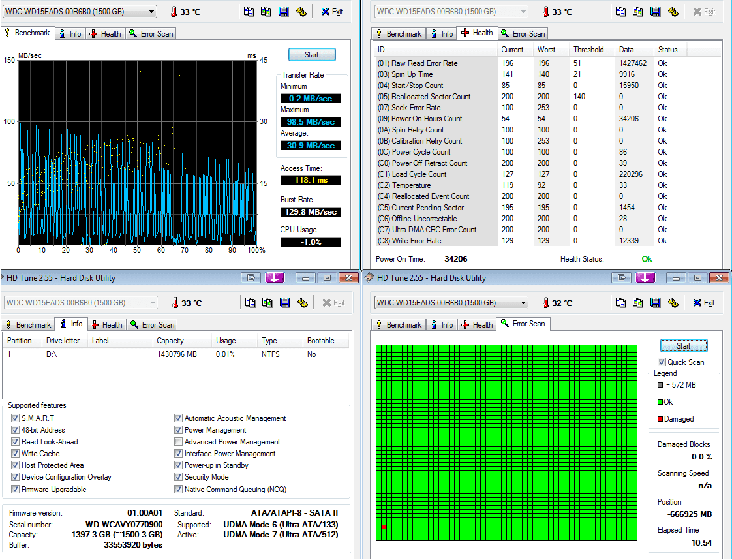Copy text info icon in Health window toolbar
The height and width of the screenshot is (560, 732).
point(620,12)
